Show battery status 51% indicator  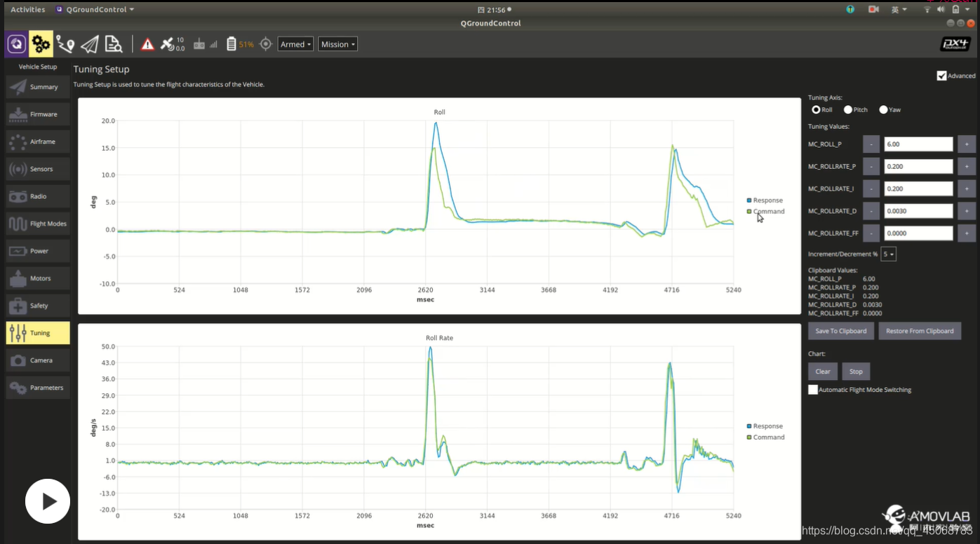click(x=240, y=44)
